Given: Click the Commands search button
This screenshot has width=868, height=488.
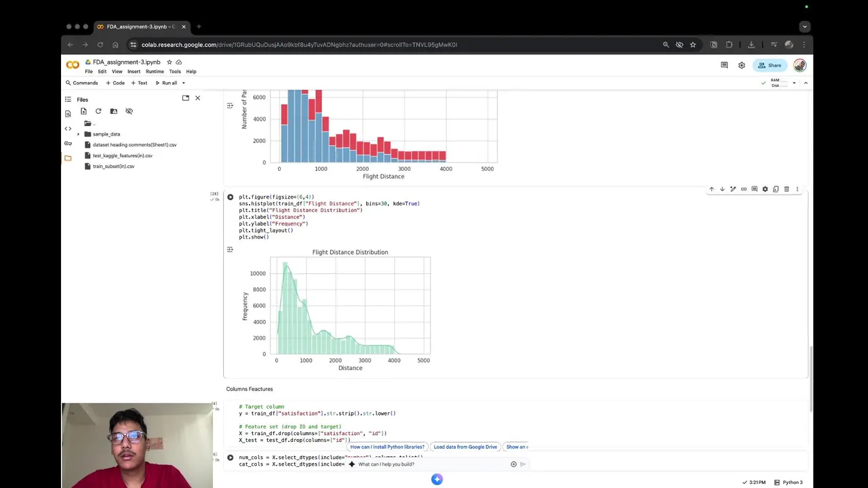Looking at the screenshot, I should point(82,83).
